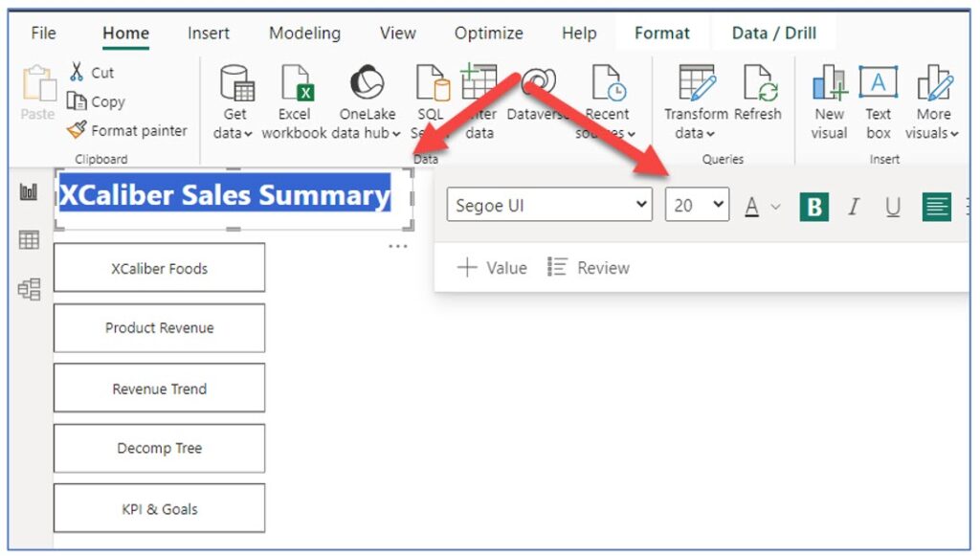Click the font color A button
Viewport: 980px width, 556px height.
[752, 206]
